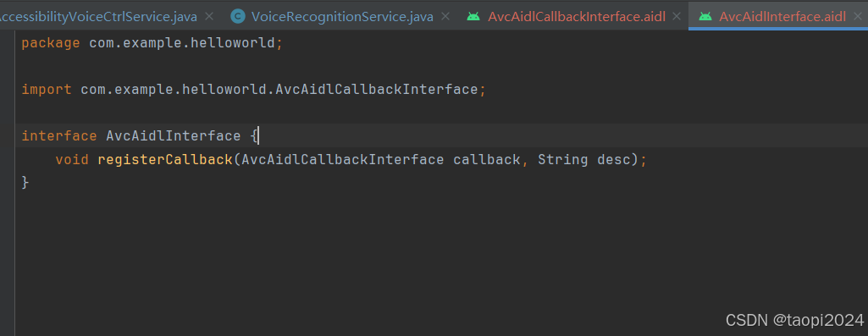This screenshot has height=336, width=868.
Task: Select the AvcAidlInterface.aidl tab
Action: (x=782, y=17)
